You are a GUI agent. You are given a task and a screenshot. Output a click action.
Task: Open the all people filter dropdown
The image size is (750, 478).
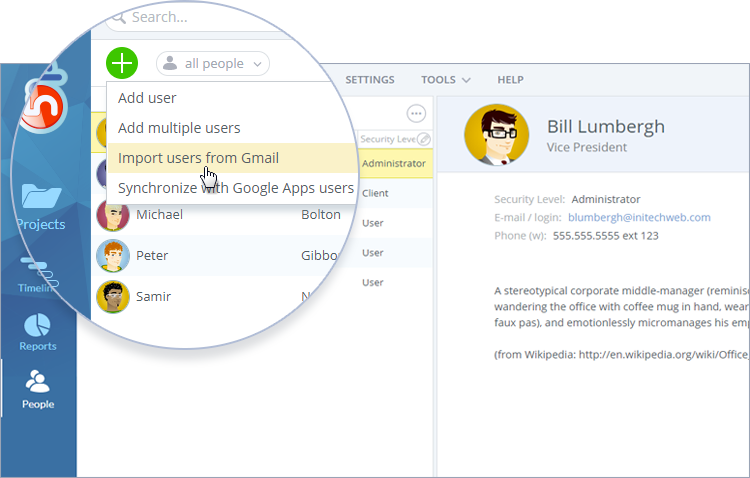pyautogui.click(x=213, y=64)
